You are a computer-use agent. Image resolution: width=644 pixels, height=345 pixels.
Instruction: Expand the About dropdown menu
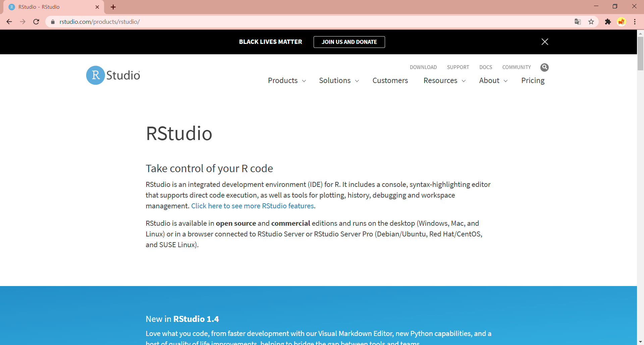click(x=493, y=81)
